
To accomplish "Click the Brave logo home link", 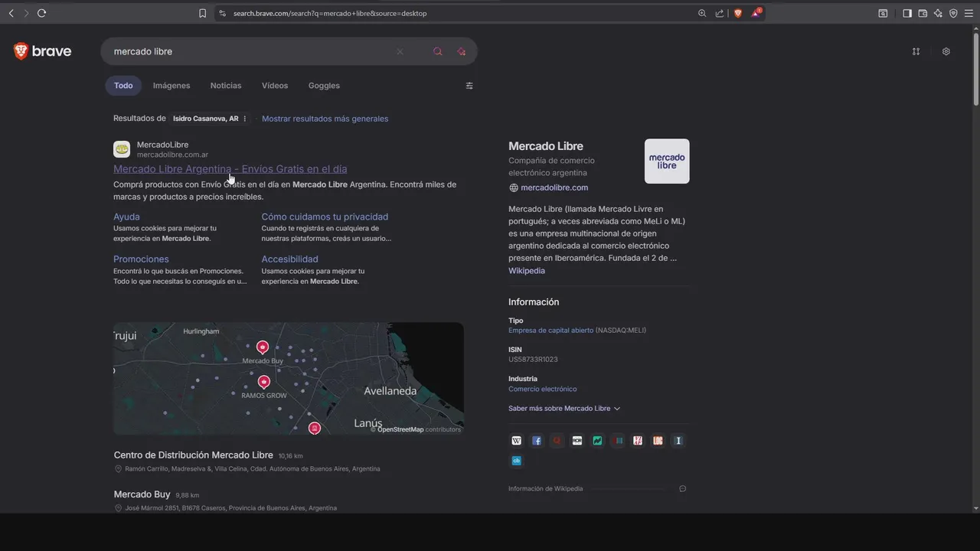I will pyautogui.click(x=43, y=51).
